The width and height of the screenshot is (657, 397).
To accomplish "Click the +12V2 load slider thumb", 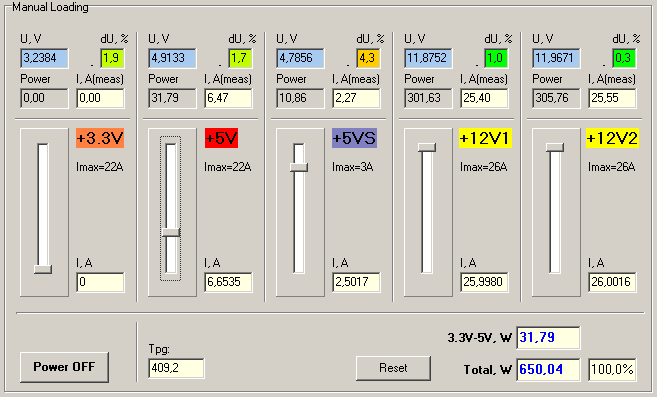I will click(555, 147).
